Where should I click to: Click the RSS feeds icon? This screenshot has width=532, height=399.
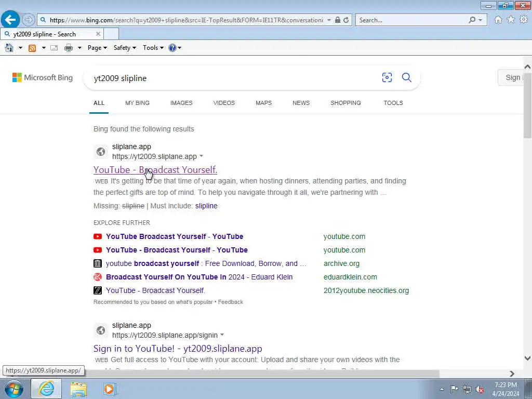tap(32, 48)
